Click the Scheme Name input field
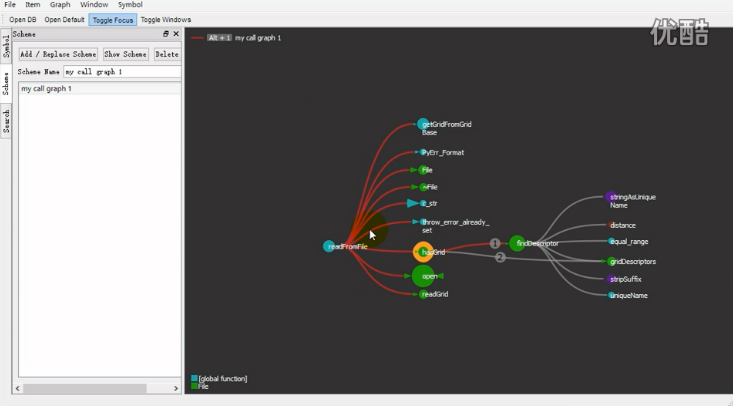733x406 pixels. click(x=122, y=72)
